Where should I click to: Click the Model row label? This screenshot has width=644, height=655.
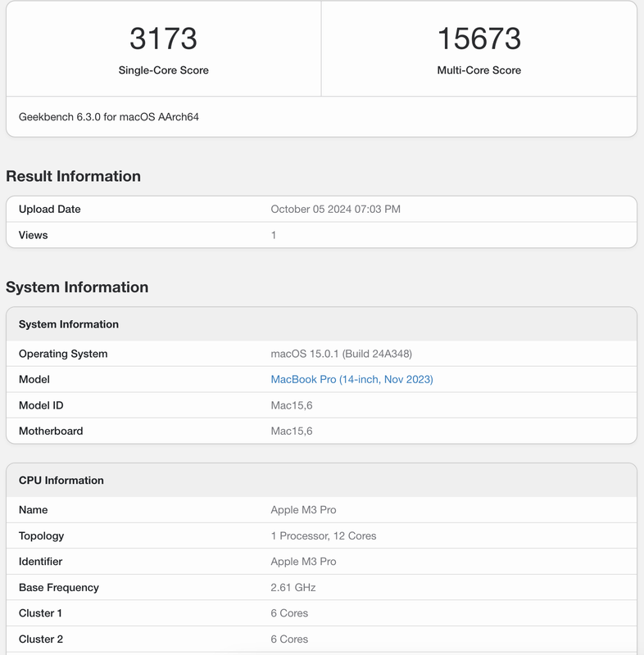[x=34, y=379]
